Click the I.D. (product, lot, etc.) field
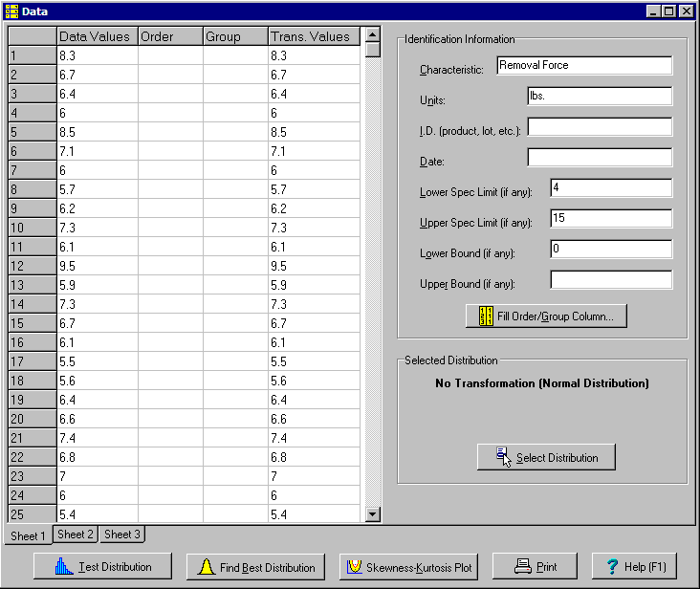This screenshot has height=589, width=700. click(x=600, y=127)
